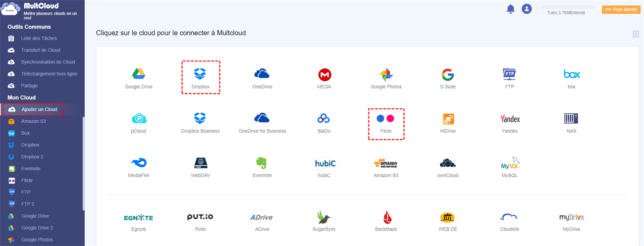Choose the hubiC cloud

click(324, 163)
